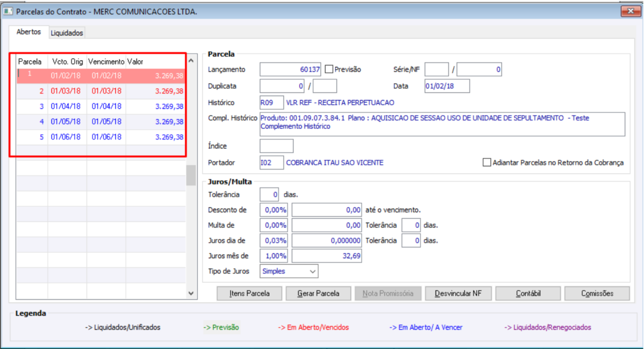Viewport: 644px width, 349px height.
Task: Click legend entry Liquidados/Renegociados
Action: pyautogui.click(x=548, y=328)
